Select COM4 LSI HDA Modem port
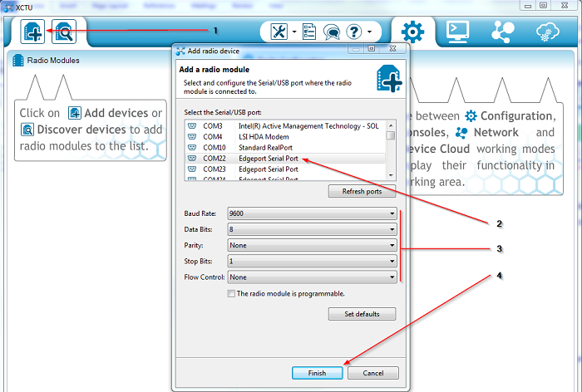 click(285, 137)
